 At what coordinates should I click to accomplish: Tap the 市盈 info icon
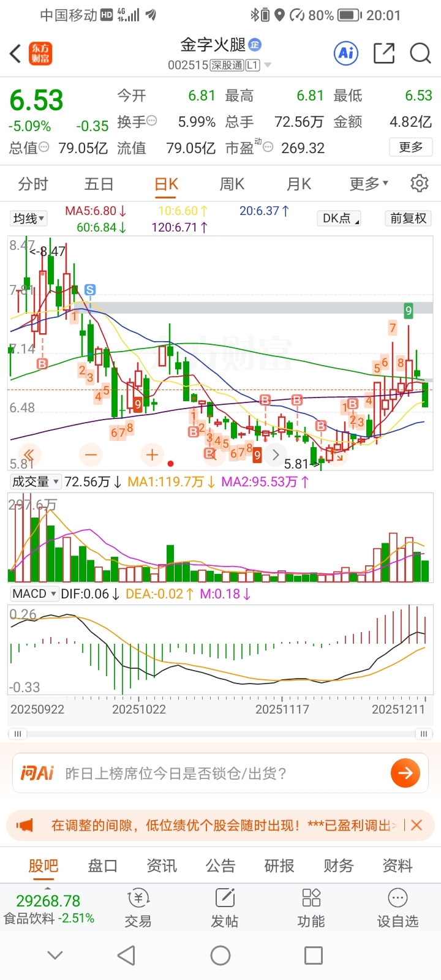(x=268, y=146)
